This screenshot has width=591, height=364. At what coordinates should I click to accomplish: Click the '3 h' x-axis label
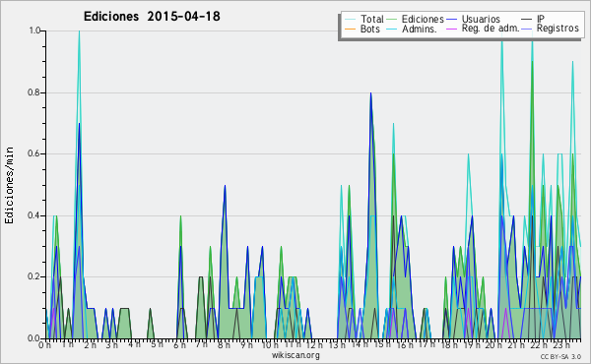(x=112, y=344)
